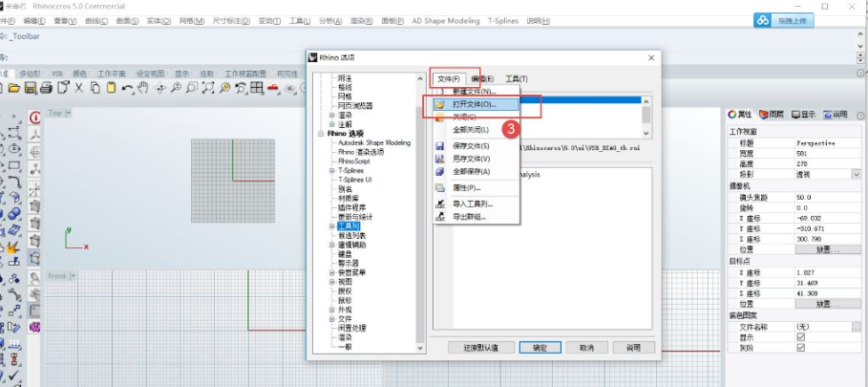
Task: Click the red car toolbar icon
Action: (272, 88)
